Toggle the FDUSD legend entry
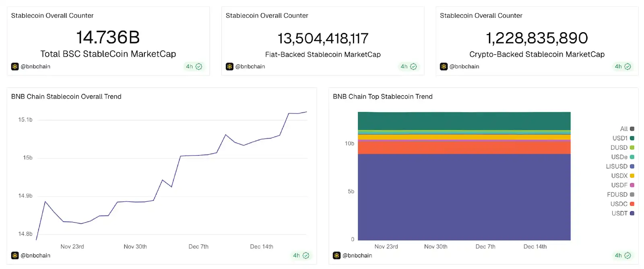 [x=620, y=195]
